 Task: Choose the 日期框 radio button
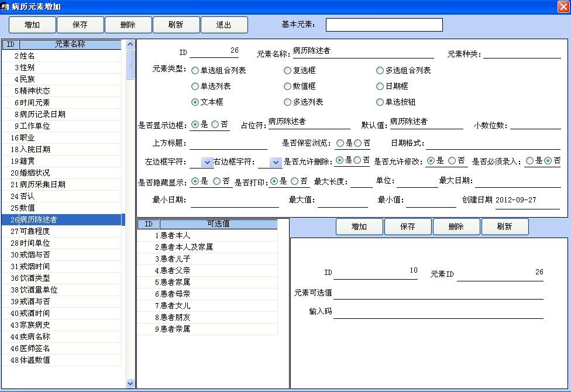(380, 87)
